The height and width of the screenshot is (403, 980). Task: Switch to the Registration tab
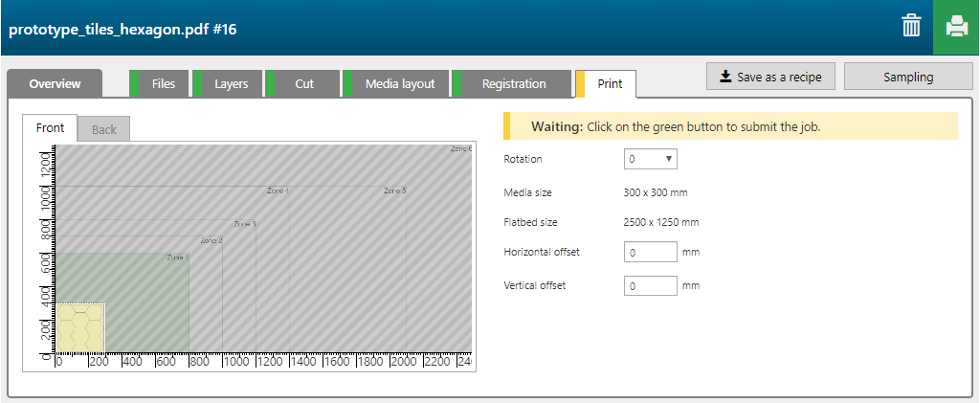513,84
